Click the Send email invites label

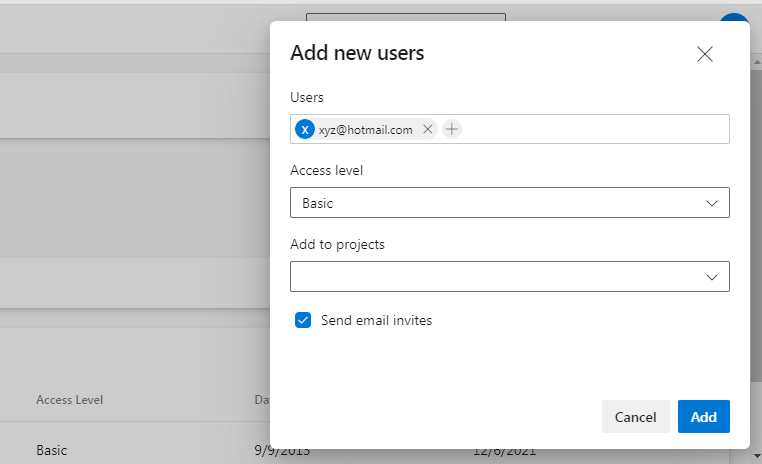376,321
